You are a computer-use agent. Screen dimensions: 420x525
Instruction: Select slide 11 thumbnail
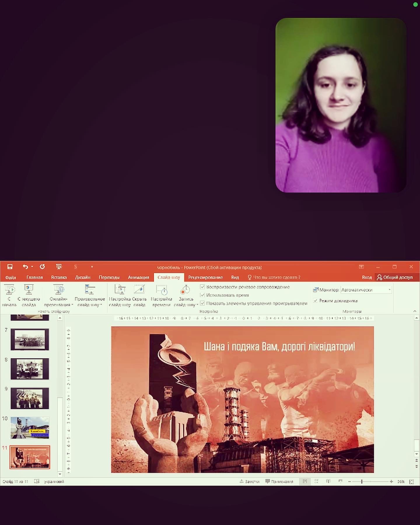click(30, 457)
